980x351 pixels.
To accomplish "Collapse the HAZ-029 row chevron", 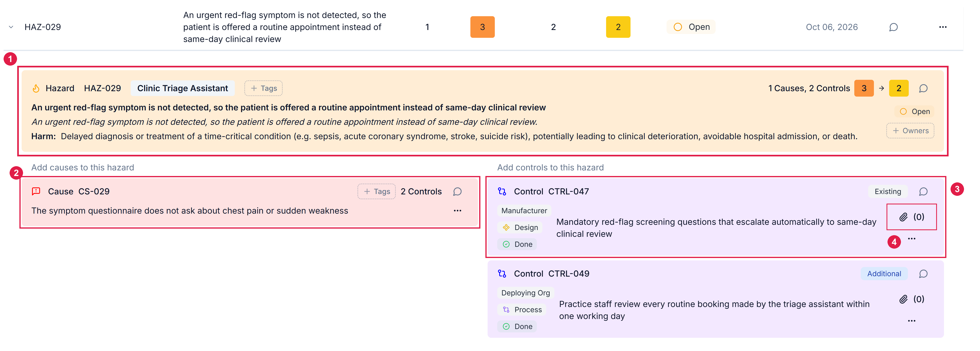I will (x=11, y=27).
